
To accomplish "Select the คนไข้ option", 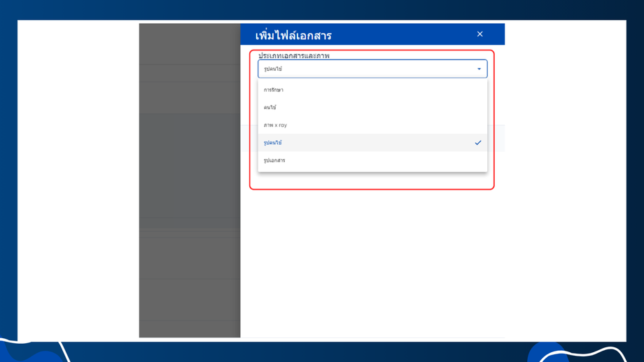I will (x=372, y=107).
